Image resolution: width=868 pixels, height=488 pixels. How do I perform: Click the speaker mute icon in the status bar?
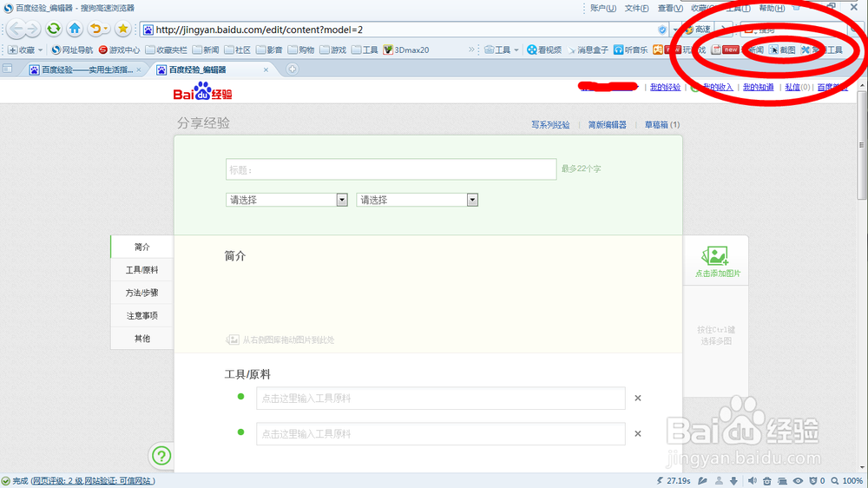pos(753,481)
